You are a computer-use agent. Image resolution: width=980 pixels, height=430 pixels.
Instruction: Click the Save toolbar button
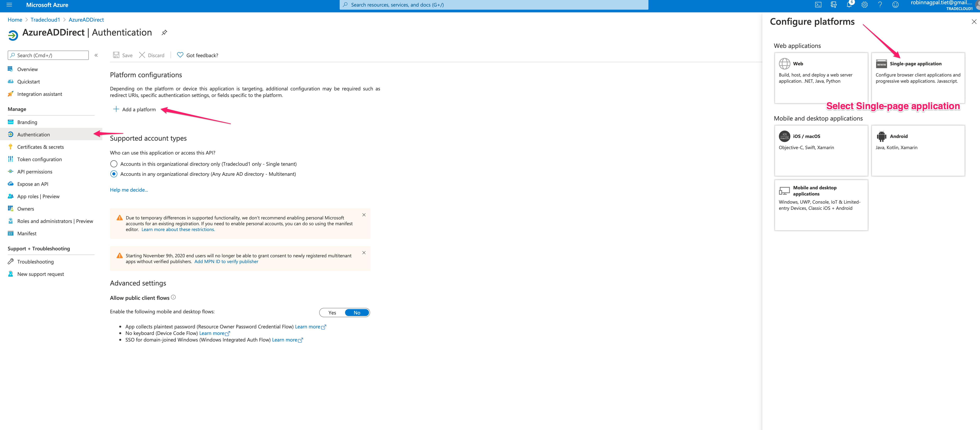[x=123, y=56]
